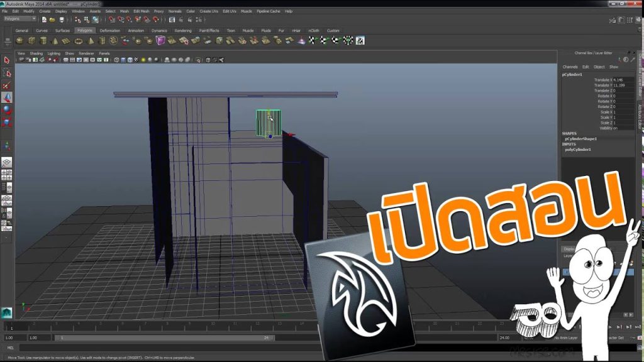Click the selected green cylinder in viewport
Viewport: 644px width, 362px height.
point(269,123)
